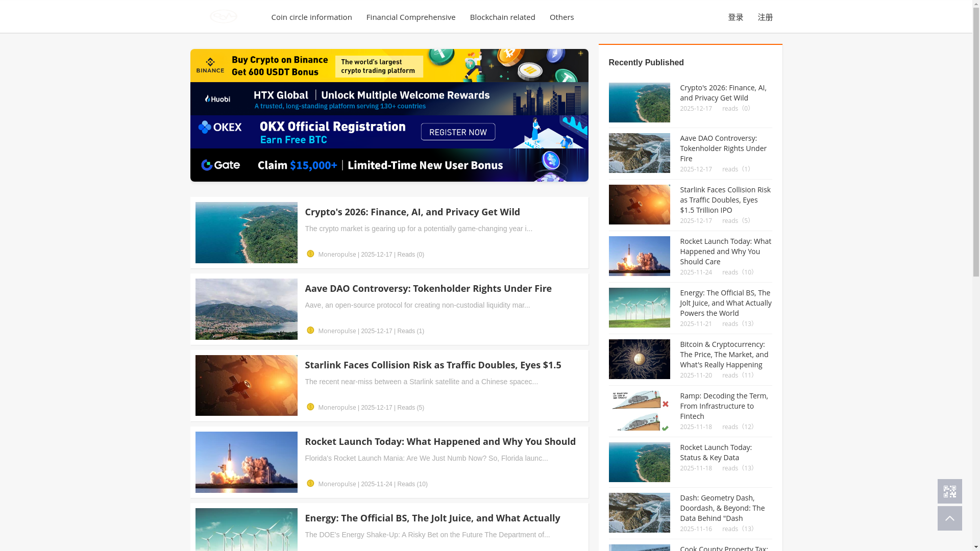Open the Binance 600 USDT bonus banner
Screen dimensions: 980x551
click(389, 65)
